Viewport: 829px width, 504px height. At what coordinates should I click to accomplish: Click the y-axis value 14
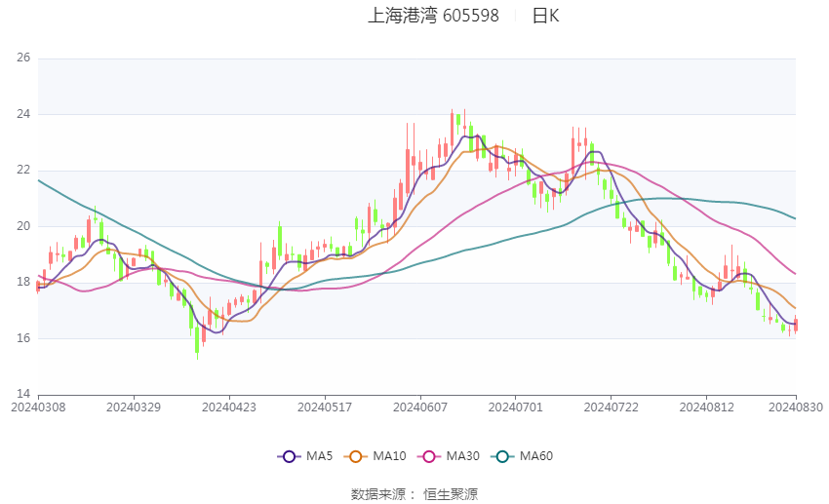coord(23,394)
